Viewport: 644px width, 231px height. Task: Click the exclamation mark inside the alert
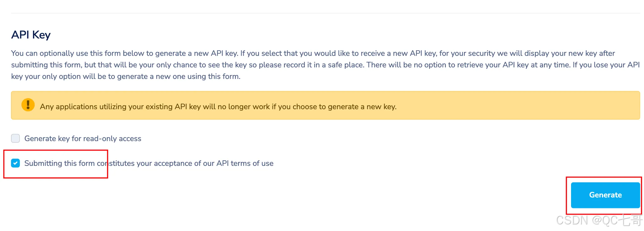pos(28,105)
